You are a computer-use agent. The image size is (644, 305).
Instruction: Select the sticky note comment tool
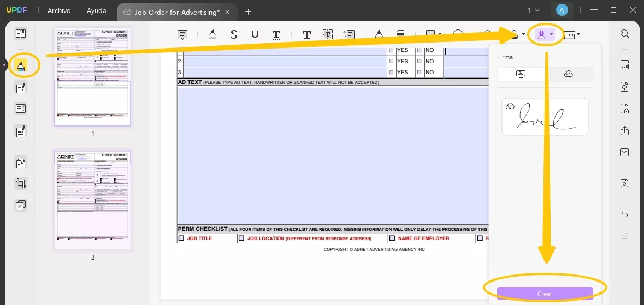[182, 34]
